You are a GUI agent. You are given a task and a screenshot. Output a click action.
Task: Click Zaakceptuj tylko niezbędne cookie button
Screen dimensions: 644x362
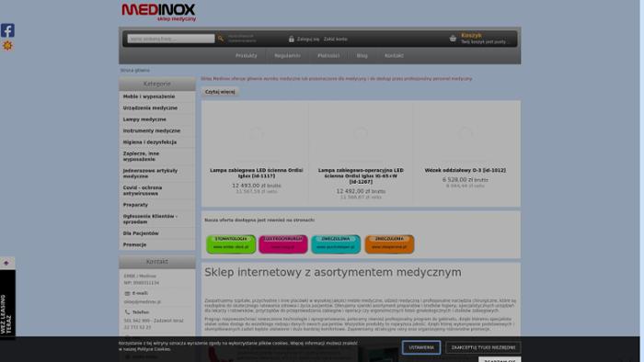click(483, 347)
